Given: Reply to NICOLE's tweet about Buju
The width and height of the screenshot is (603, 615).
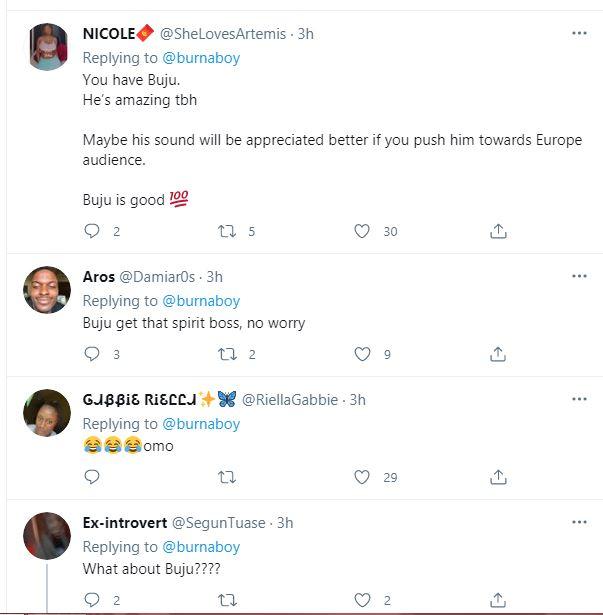Looking at the screenshot, I should coord(92,231).
